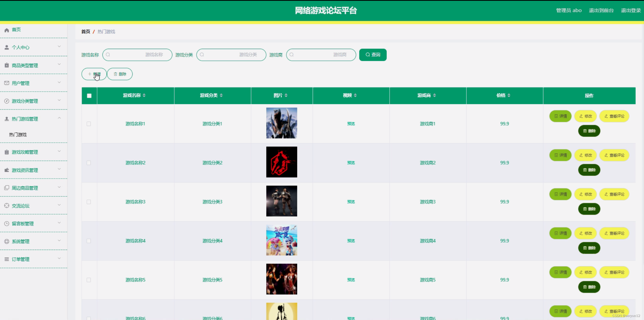Collapse the 热门游戏管理 menu chevron
Viewport: 644px width, 320px height.
click(x=59, y=118)
